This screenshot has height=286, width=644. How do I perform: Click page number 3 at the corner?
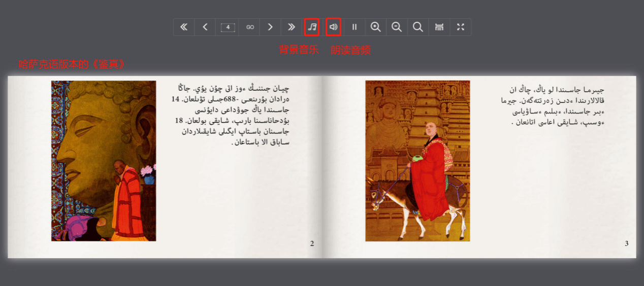(626, 243)
